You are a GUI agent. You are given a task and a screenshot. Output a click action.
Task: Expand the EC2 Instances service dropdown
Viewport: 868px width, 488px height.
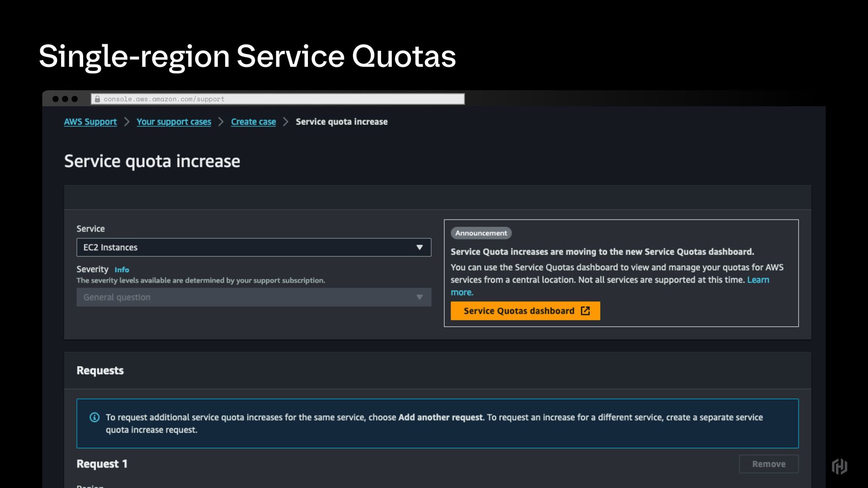(x=254, y=247)
